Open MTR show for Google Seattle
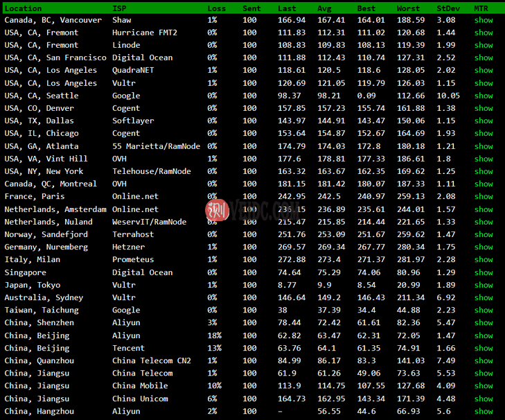The width and height of the screenshot is (505, 420). tap(484, 96)
